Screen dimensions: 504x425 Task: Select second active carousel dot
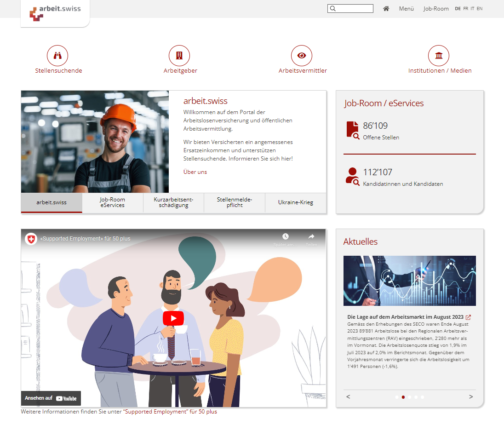(403, 397)
